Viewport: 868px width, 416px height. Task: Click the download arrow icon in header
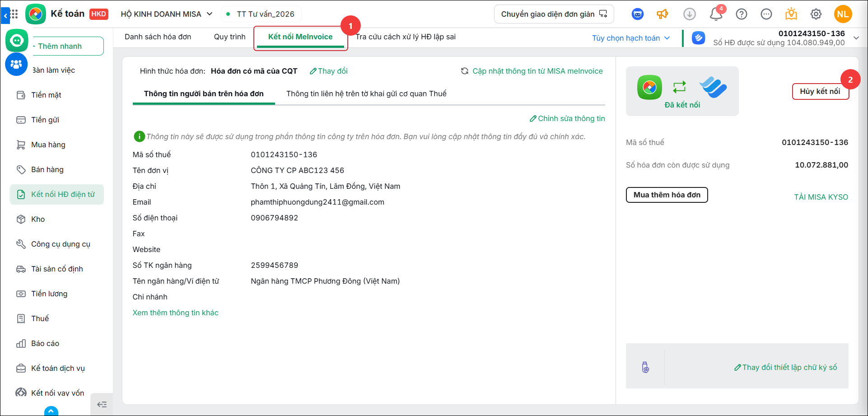(690, 14)
